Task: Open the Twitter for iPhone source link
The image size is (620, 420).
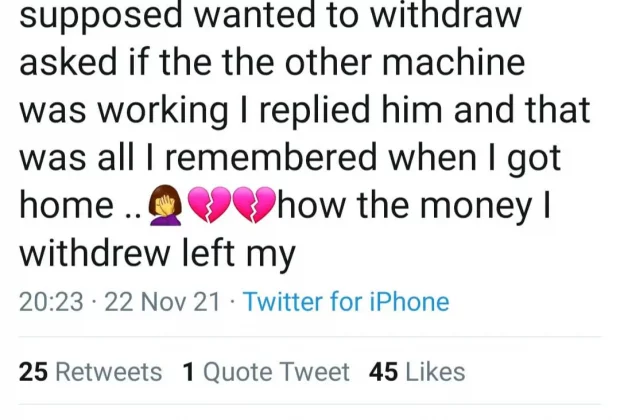Action: [346, 301]
